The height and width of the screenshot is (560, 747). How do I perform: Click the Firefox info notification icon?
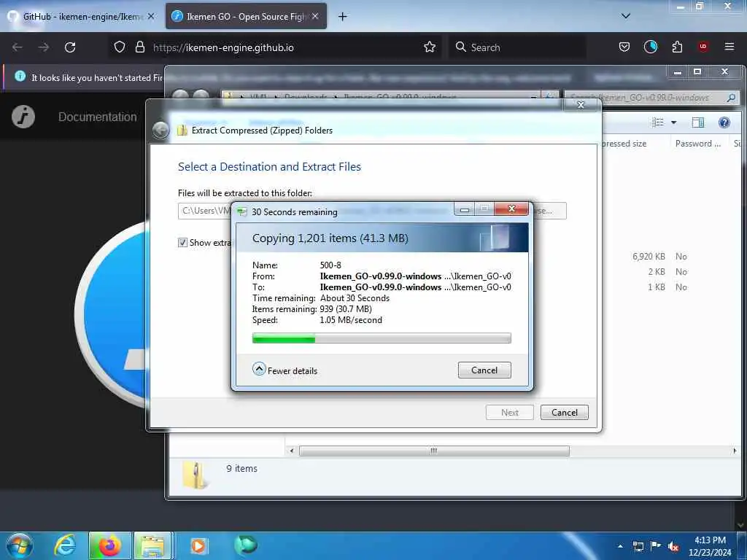coord(20,76)
